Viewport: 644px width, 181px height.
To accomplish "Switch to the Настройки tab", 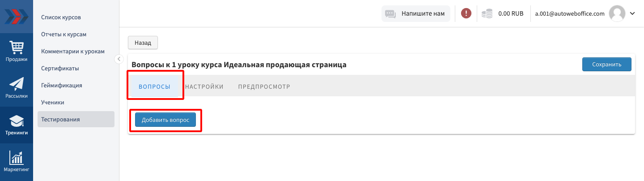I will click(x=204, y=86).
